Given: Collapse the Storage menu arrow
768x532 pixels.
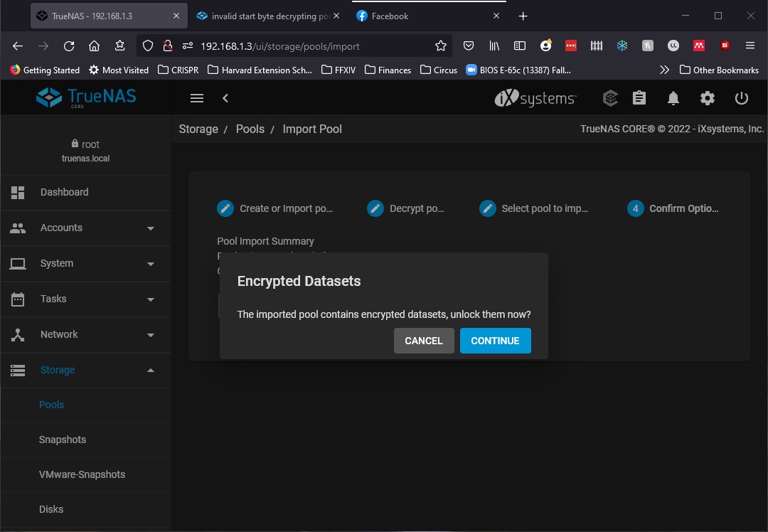Looking at the screenshot, I should [x=151, y=371].
